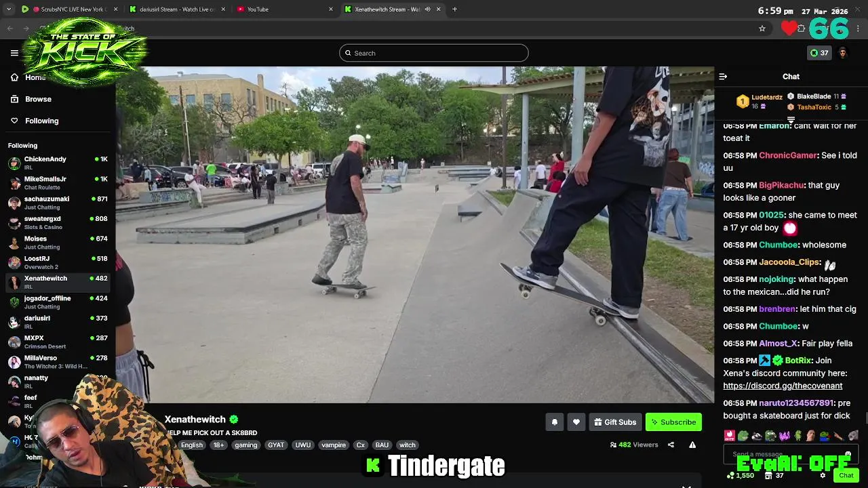
Task: Open the discord.gg/thecovenant link in chat
Action: point(783,386)
